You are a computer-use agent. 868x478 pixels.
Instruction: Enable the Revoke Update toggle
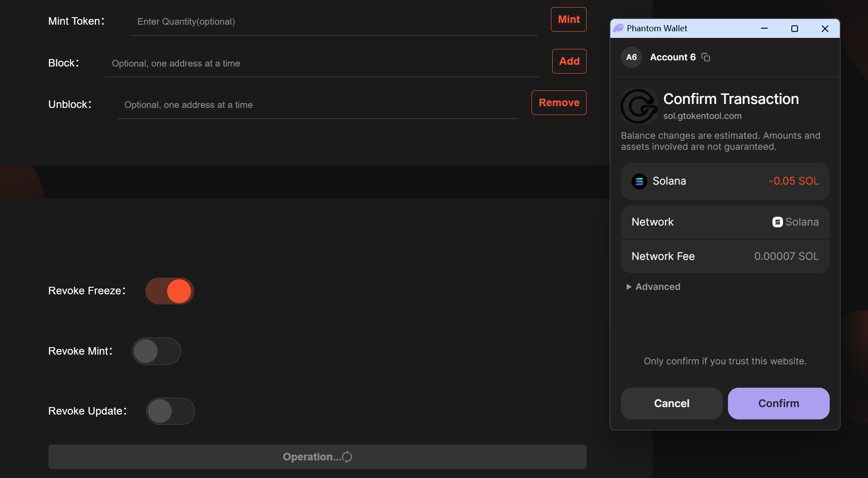point(170,411)
